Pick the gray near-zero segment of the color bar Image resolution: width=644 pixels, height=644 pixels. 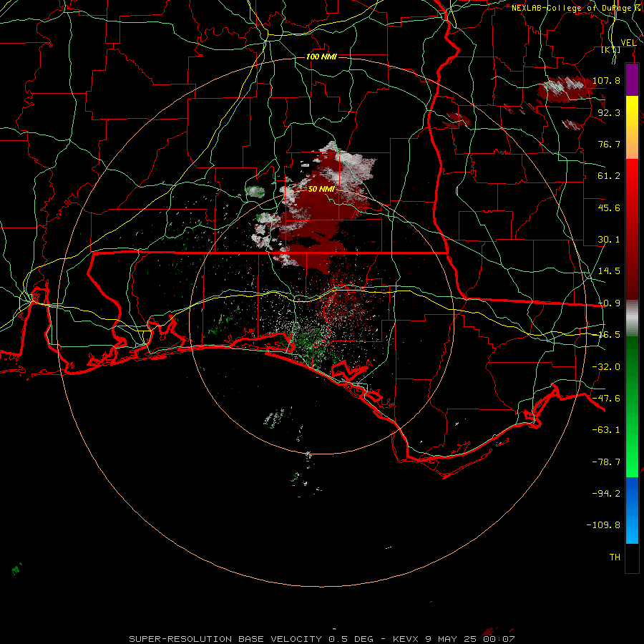632,318
